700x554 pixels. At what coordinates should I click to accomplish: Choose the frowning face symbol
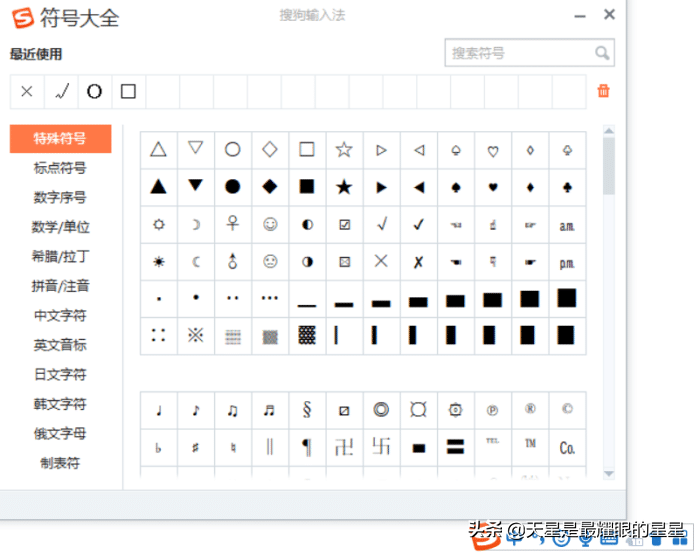270,261
